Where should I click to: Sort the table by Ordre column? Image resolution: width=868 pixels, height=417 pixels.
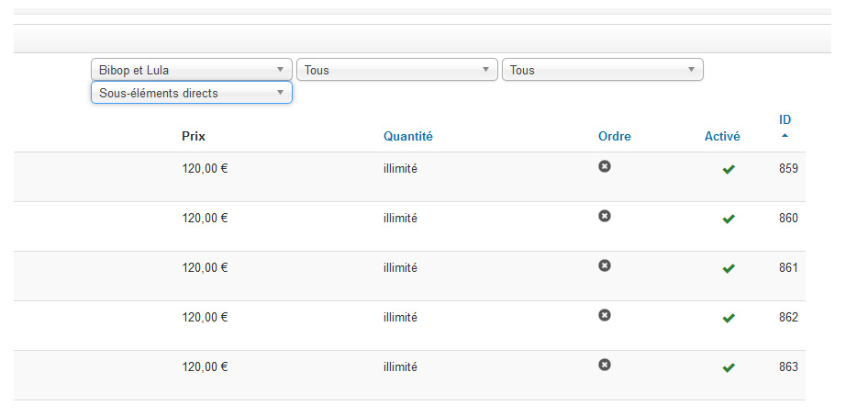point(615,136)
